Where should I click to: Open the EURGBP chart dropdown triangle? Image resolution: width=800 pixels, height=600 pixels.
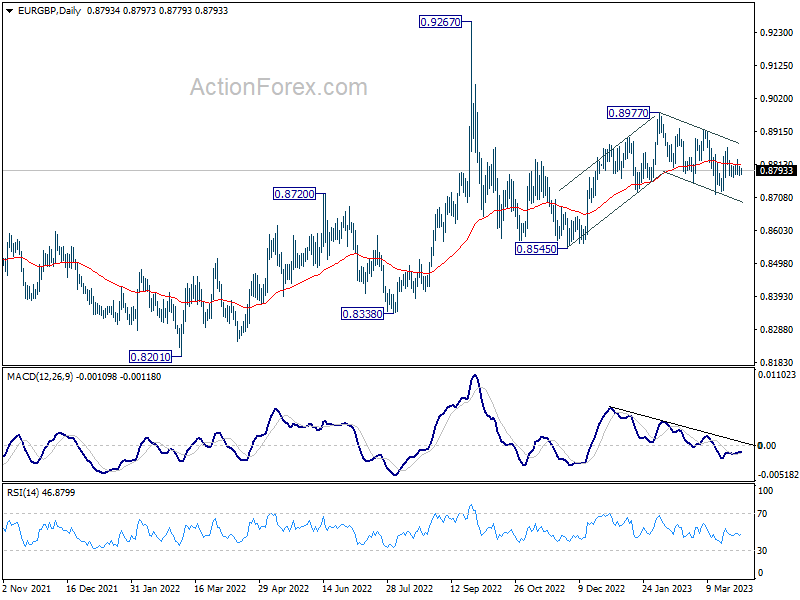pos(10,11)
